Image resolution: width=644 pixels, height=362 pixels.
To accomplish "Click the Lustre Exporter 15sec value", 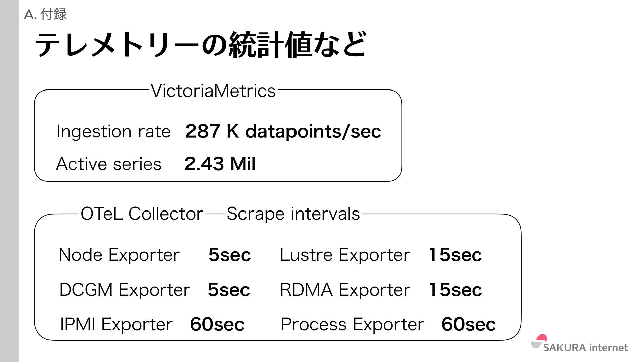I will coord(455,255).
